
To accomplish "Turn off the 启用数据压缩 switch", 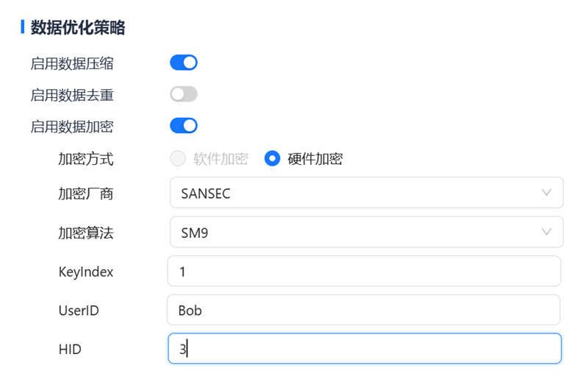I will pyautogui.click(x=184, y=63).
